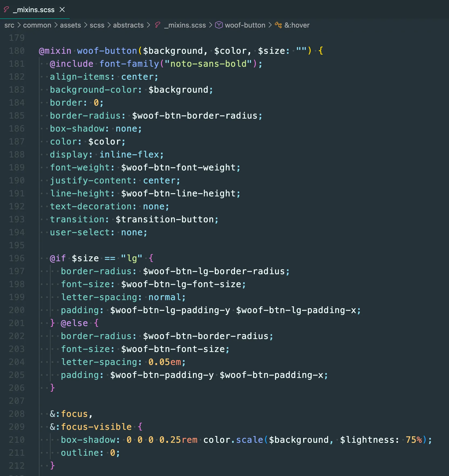Click the Sass file icon in tab
Screen dimensions: 449x476
tap(6, 10)
